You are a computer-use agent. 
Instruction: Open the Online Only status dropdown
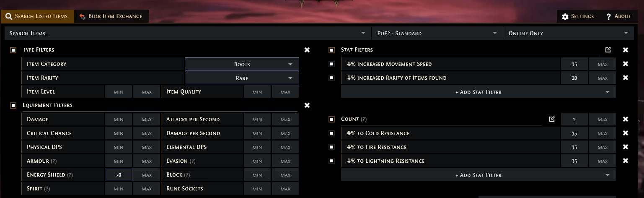pyautogui.click(x=567, y=33)
